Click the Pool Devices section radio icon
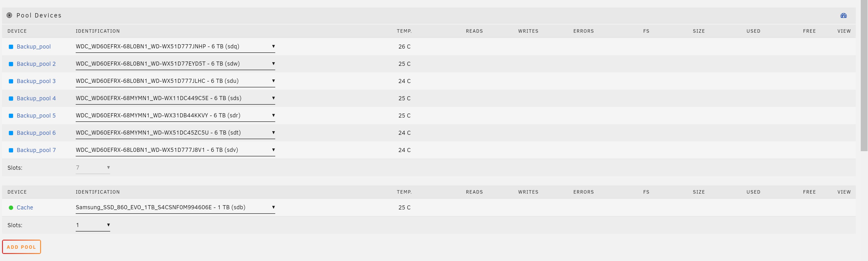 coord(10,15)
